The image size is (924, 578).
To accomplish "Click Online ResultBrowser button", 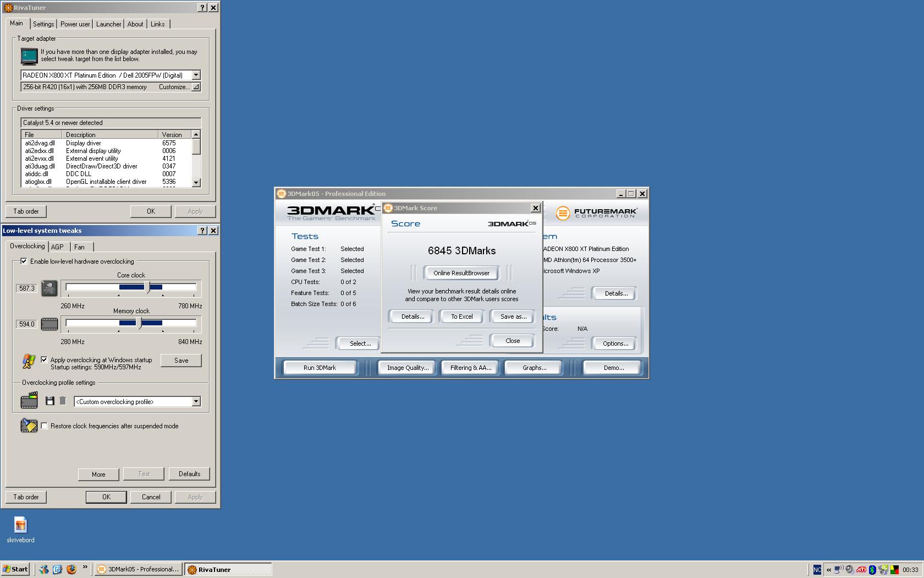I will click(x=461, y=273).
